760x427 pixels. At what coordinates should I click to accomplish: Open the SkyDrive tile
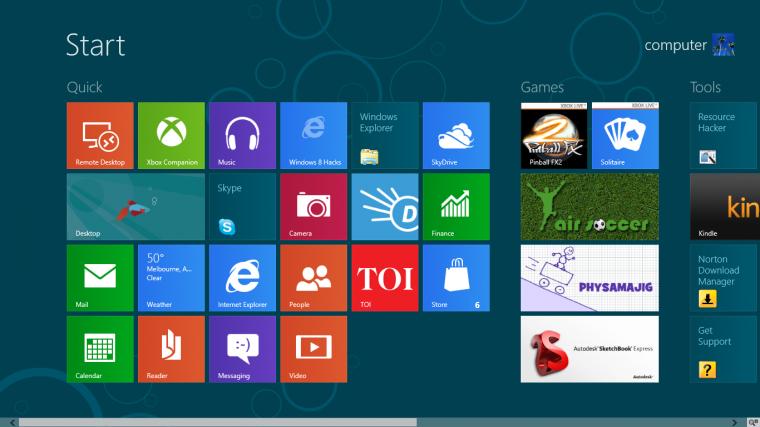pos(456,135)
